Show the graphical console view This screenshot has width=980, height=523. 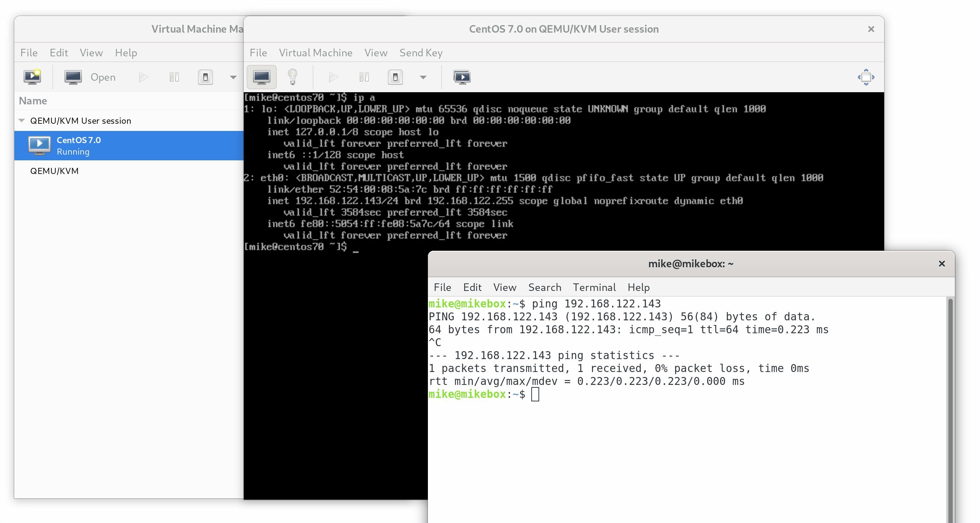point(262,77)
